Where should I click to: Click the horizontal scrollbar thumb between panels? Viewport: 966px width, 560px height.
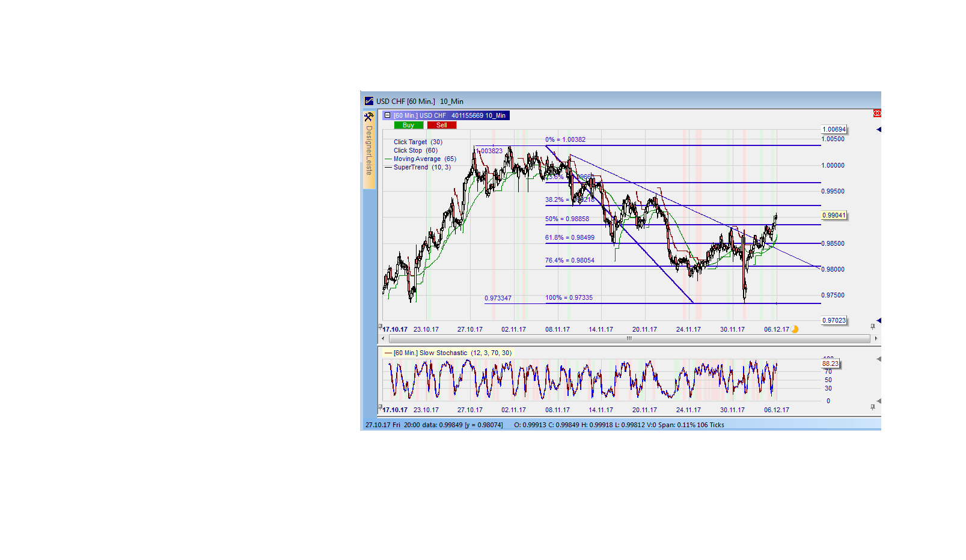coord(628,339)
